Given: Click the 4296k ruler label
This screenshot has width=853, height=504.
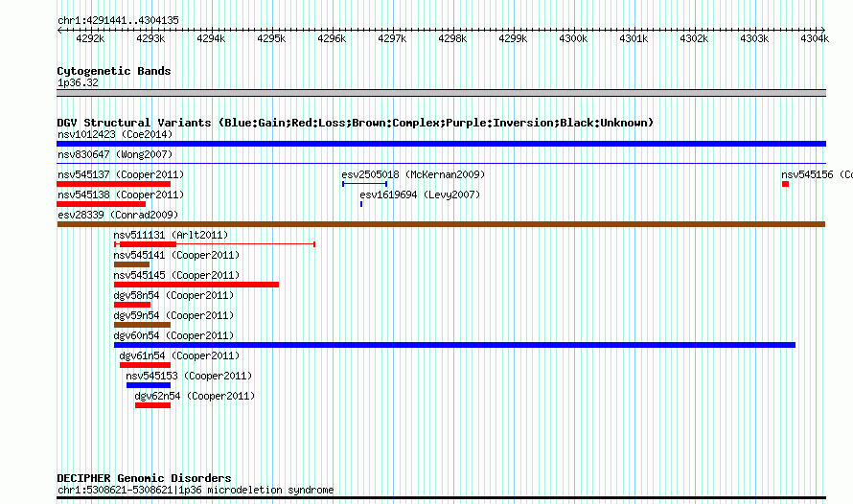Looking at the screenshot, I should [332, 38].
